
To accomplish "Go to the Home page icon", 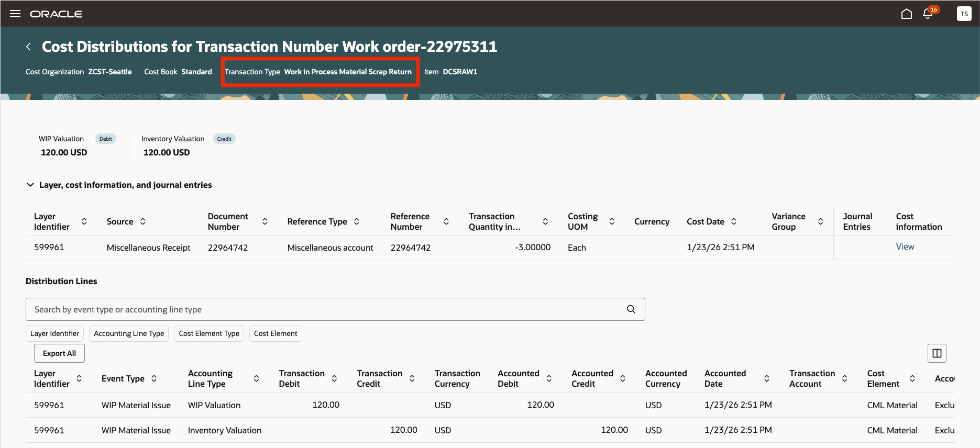I will 907,14.
